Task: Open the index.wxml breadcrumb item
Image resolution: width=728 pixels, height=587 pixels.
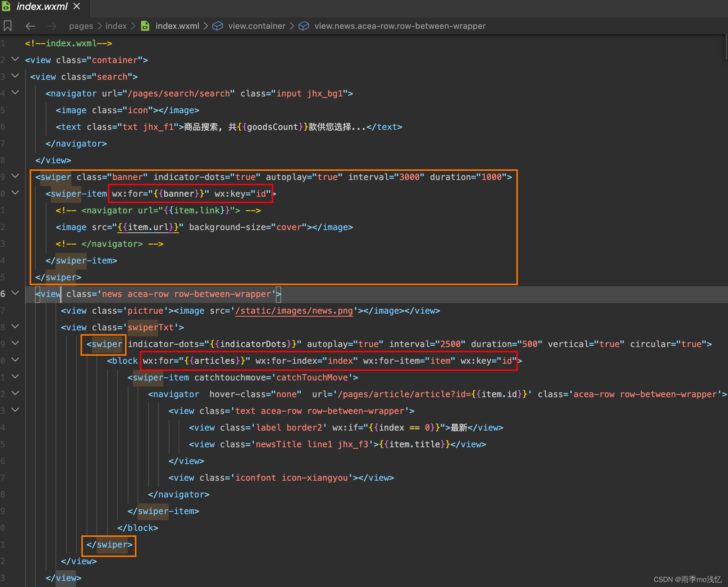Action: [x=177, y=26]
